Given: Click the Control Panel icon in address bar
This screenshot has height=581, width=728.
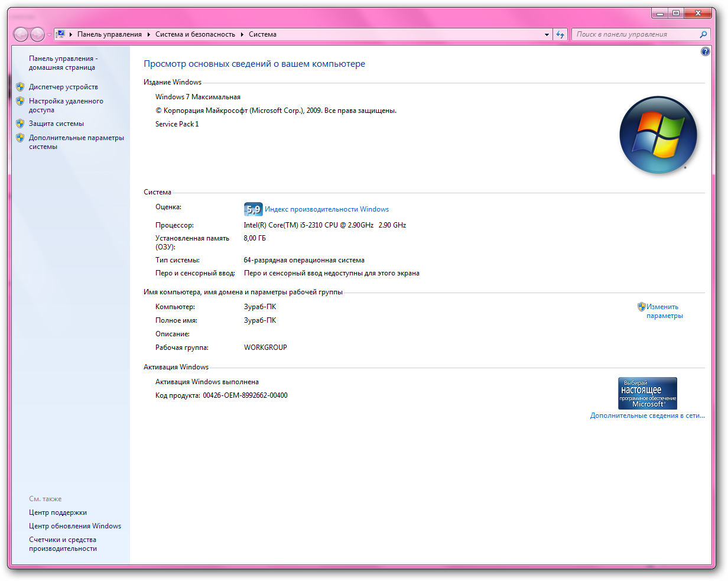Looking at the screenshot, I should [x=60, y=34].
